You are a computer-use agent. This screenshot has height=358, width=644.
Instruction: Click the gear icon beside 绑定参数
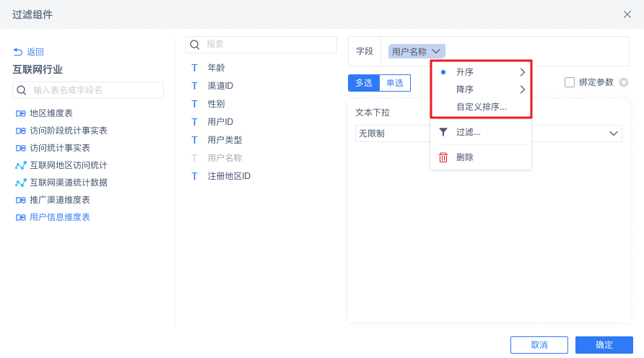coord(624,82)
